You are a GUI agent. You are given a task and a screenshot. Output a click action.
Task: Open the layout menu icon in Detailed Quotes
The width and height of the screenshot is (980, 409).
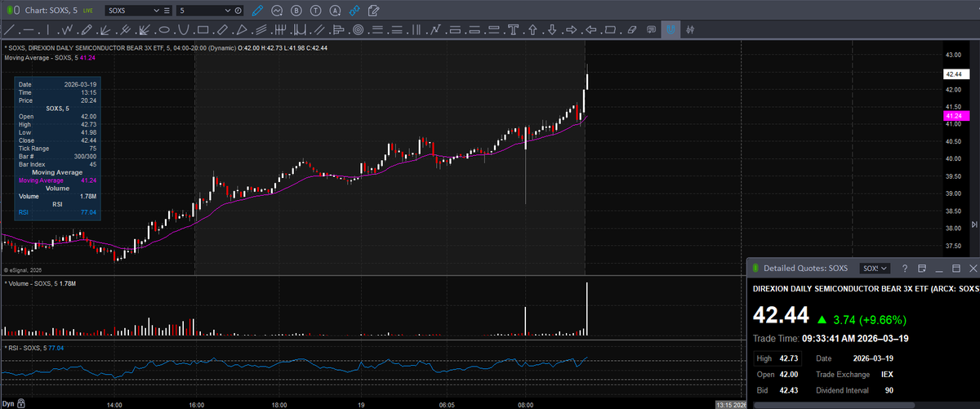click(x=922, y=268)
